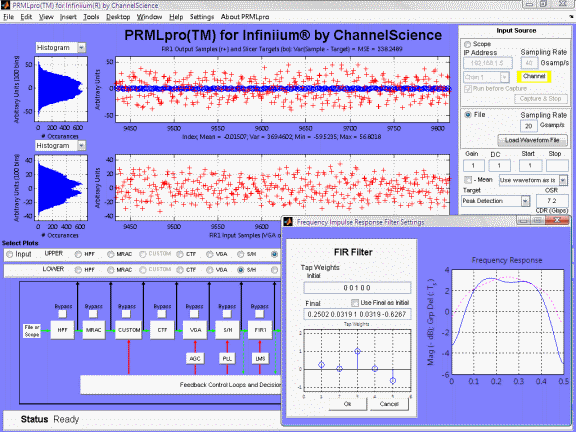Select MRAC in the UPPER plot row
The image size is (576, 432).
110,254
